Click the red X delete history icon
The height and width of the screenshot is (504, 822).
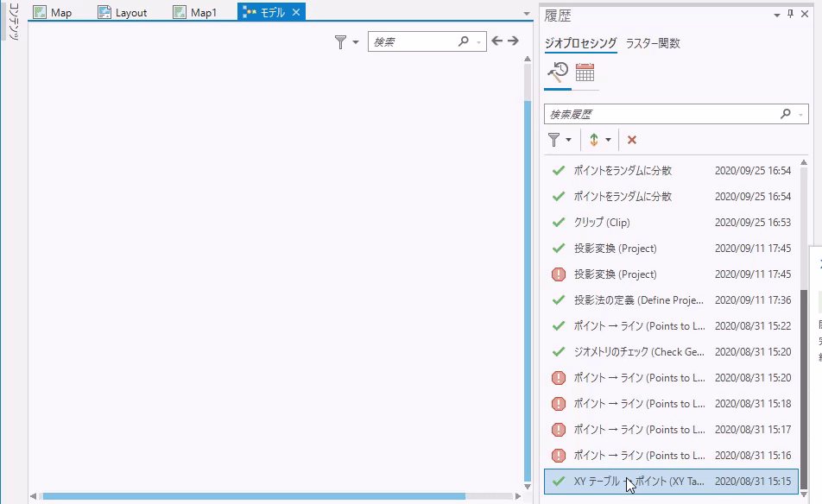pyautogui.click(x=632, y=140)
